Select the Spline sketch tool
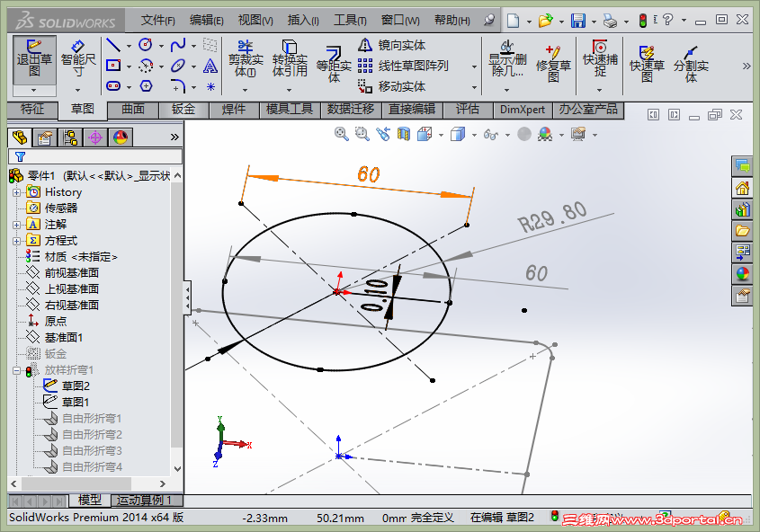760x532 pixels. click(178, 46)
